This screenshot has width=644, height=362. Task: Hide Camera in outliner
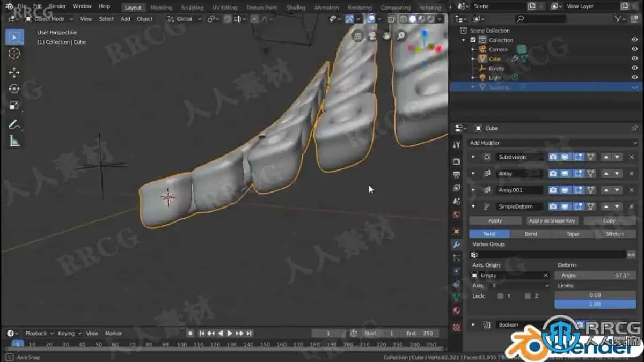634,49
